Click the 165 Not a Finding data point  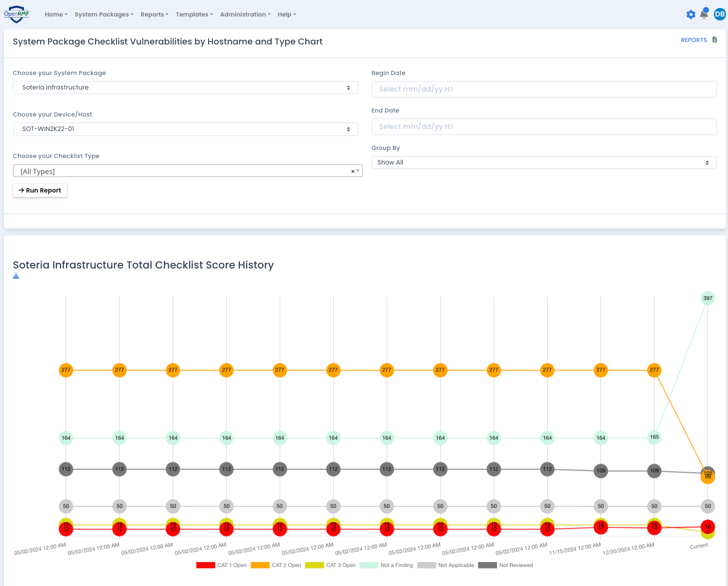[654, 437]
